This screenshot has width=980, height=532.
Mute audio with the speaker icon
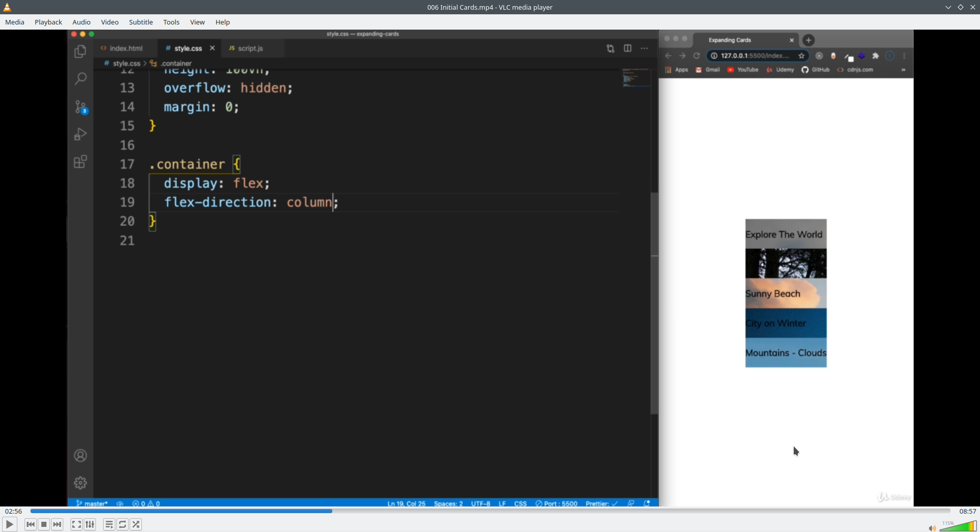[x=932, y=528]
